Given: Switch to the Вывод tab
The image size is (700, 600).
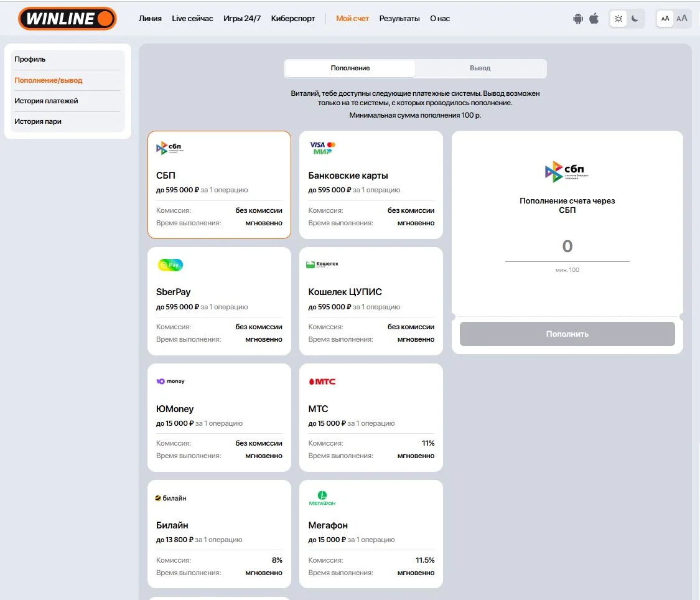Looking at the screenshot, I should tap(480, 68).
